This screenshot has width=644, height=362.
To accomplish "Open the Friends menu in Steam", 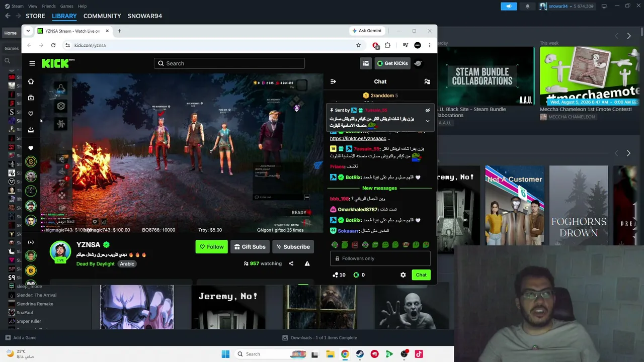I will click(x=49, y=6).
